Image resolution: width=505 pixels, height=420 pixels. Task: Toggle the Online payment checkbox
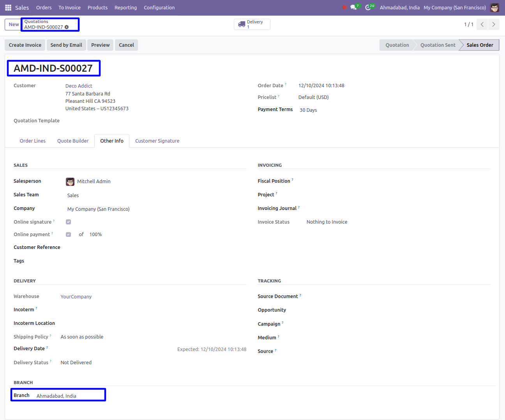(x=69, y=235)
